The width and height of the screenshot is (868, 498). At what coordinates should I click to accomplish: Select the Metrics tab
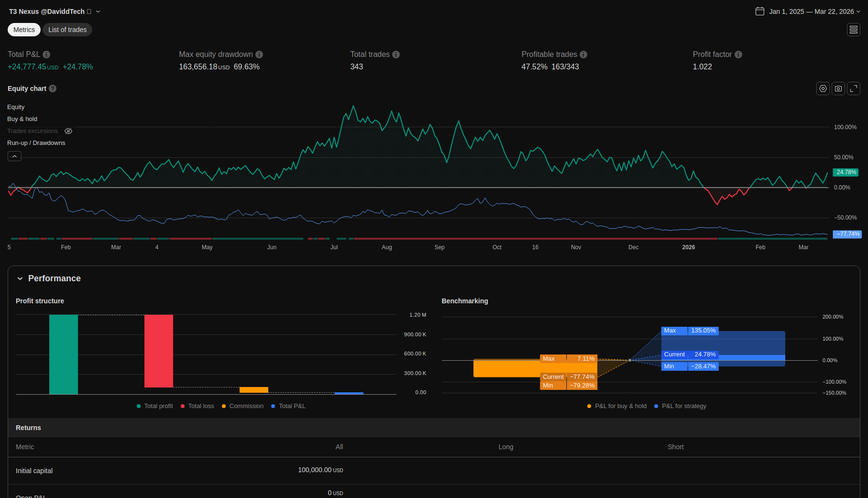(x=24, y=30)
